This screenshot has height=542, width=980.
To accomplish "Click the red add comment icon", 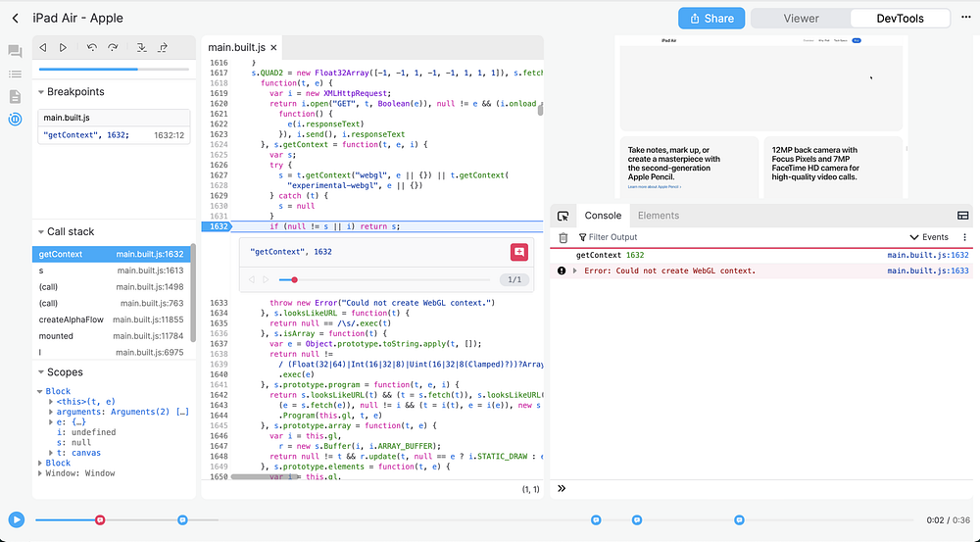I will pyautogui.click(x=518, y=252).
